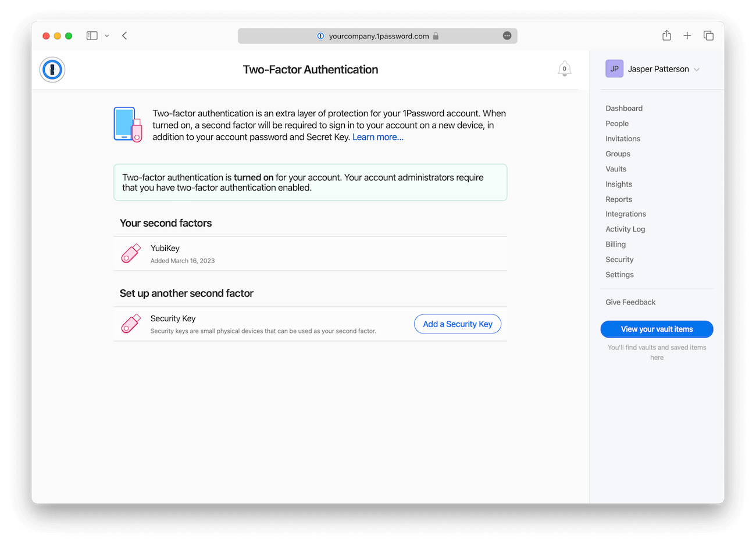Toggle the Safari sidebar icon
756x545 pixels.
pos(92,35)
